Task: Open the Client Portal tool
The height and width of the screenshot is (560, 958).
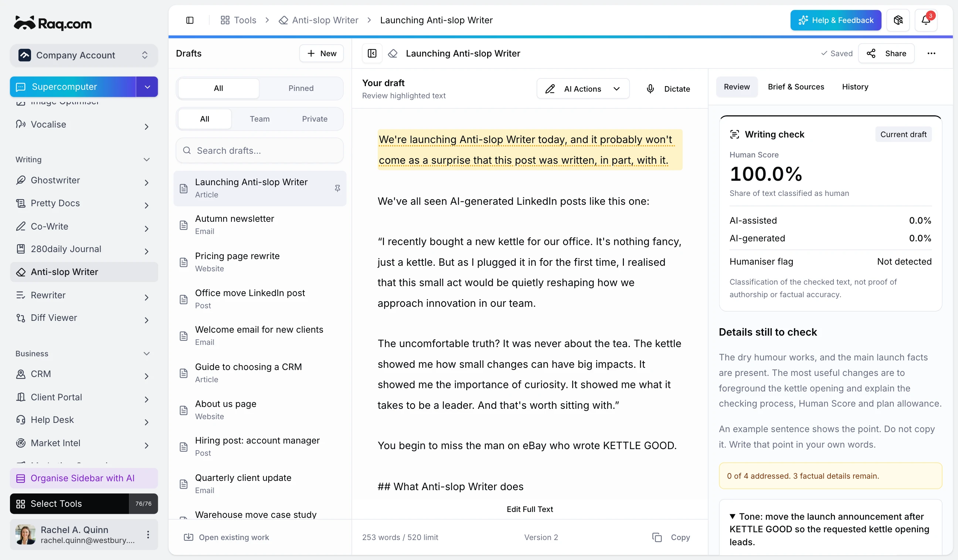Action: pos(84,397)
